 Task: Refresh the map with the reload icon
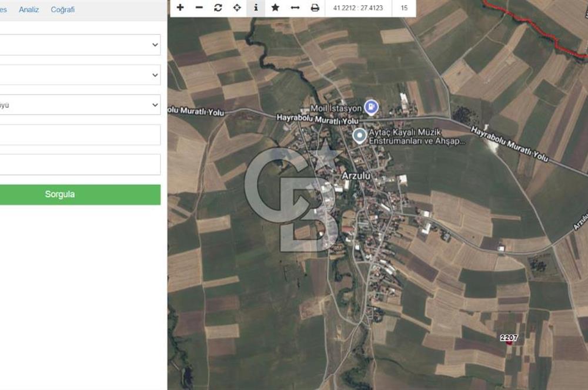click(218, 8)
